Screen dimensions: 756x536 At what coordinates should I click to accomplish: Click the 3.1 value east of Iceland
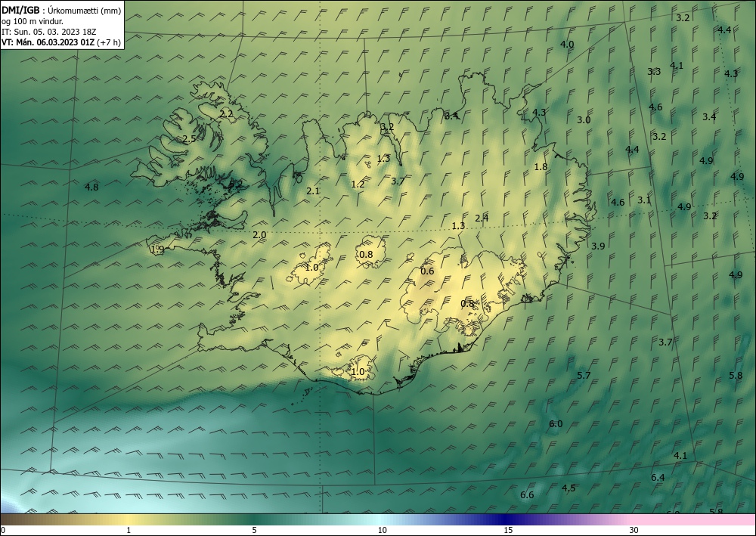point(644,200)
